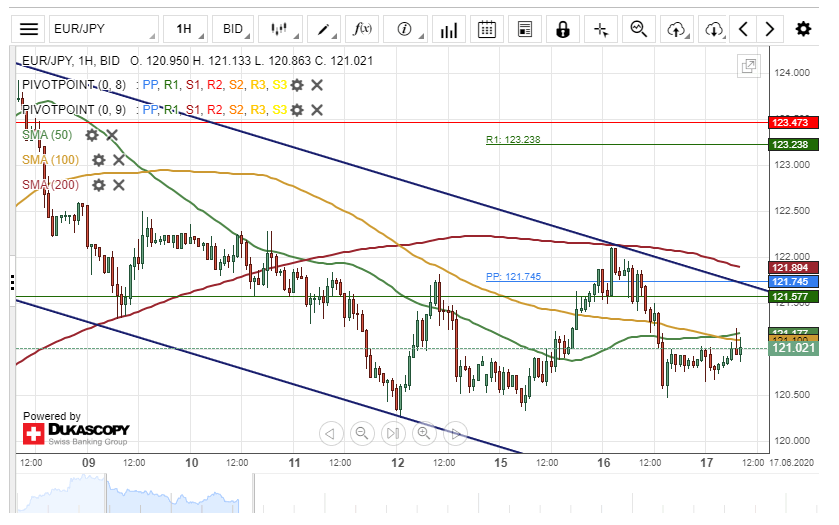Remove the SMA (50) indicator
Viewport: 839px width, 525px height.
pyautogui.click(x=112, y=135)
